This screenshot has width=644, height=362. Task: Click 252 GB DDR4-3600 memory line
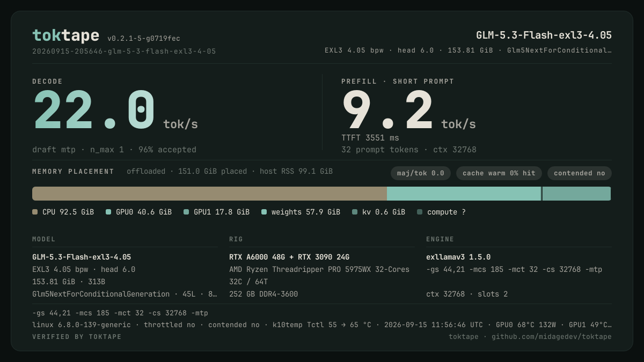pyautogui.click(x=264, y=294)
